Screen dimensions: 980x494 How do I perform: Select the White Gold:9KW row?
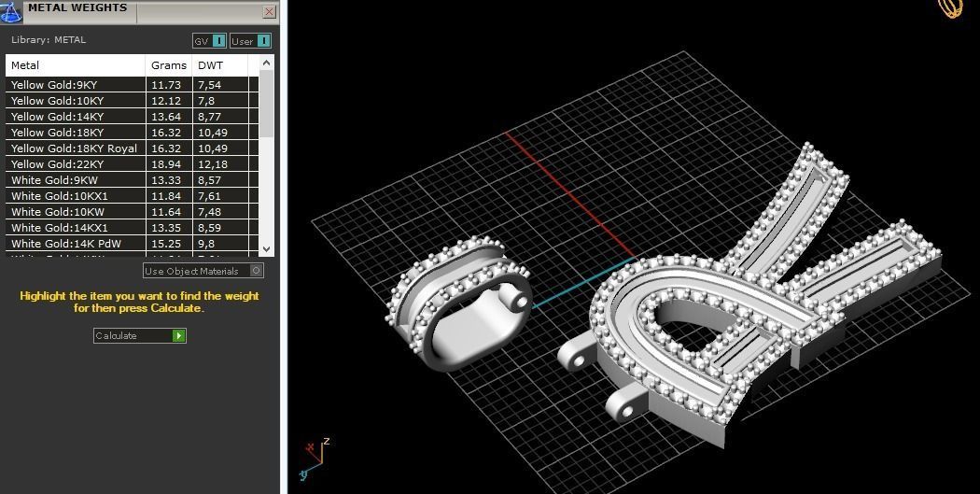click(132, 180)
